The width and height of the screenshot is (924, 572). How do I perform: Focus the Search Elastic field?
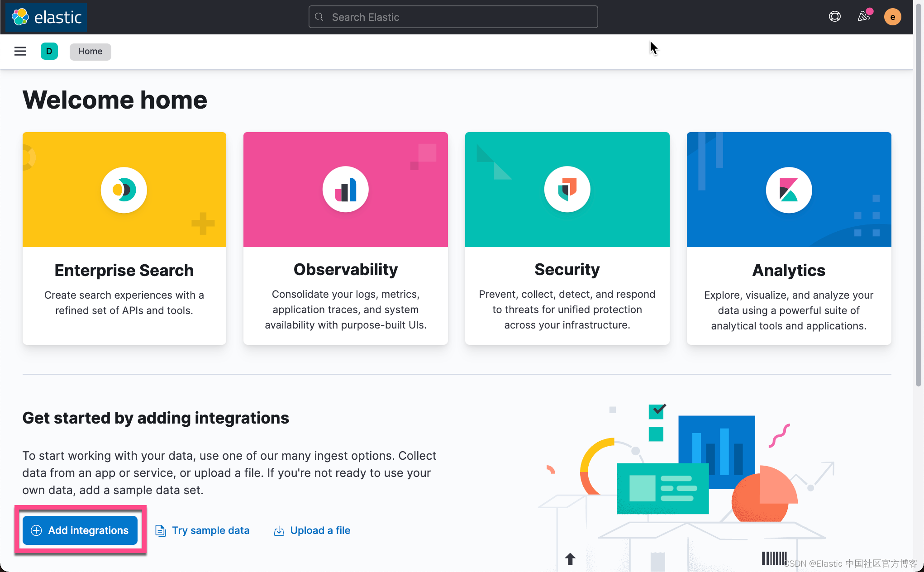pos(453,17)
